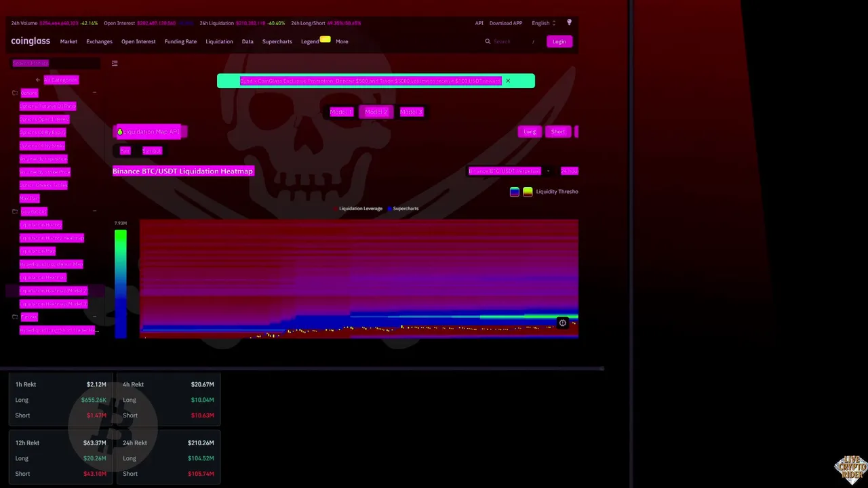Go back to All Categories
Viewport: 868px width, 488px height.
[x=60, y=80]
